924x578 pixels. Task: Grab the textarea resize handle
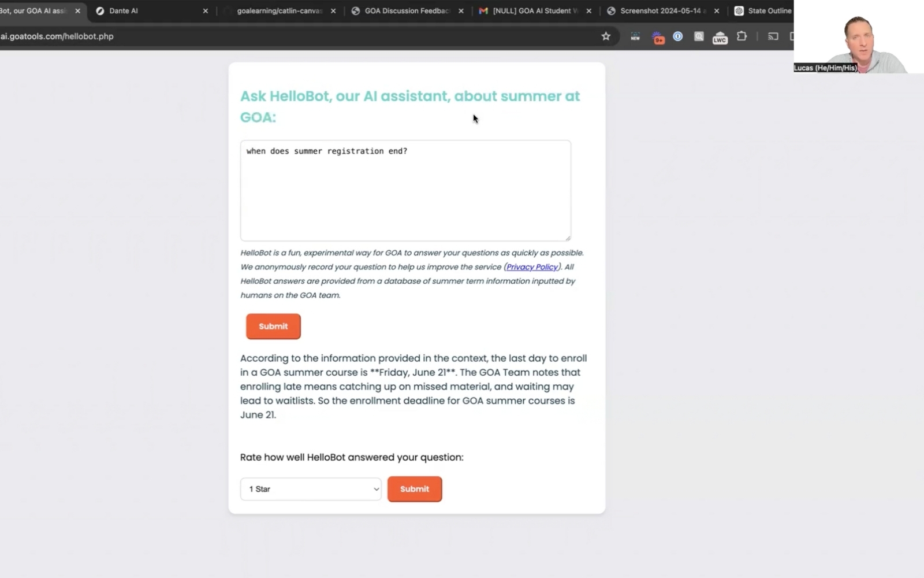tap(568, 238)
